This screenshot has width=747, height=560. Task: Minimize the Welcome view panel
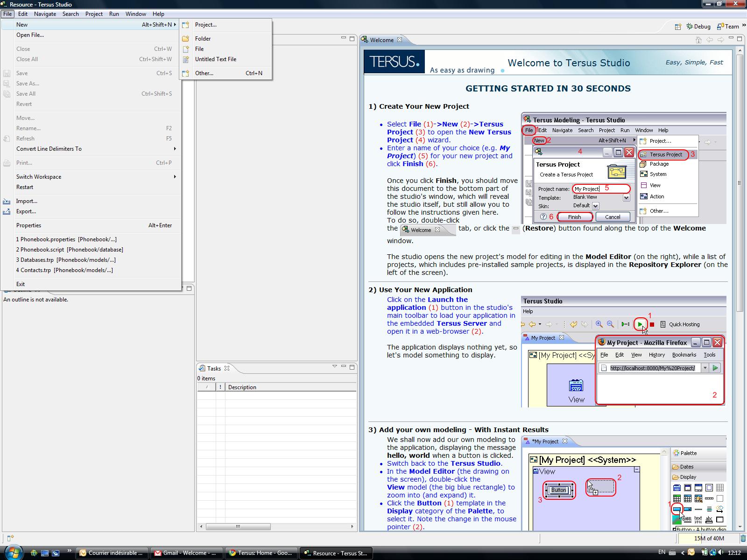tap(731, 39)
